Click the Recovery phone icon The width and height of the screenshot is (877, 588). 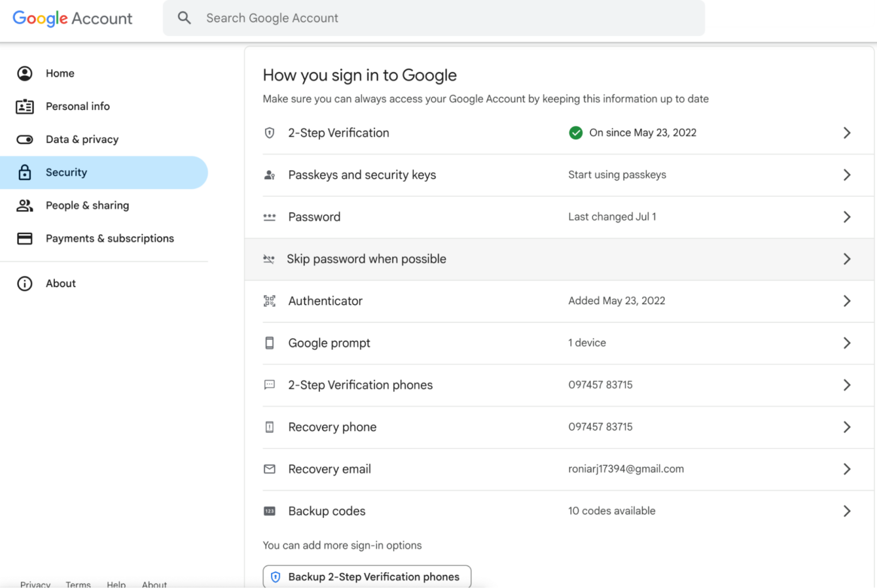pos(269,427)
